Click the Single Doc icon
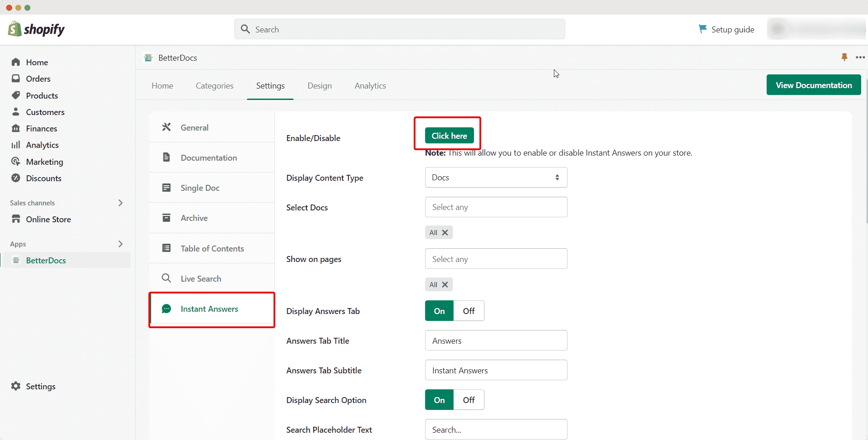The width and height of the screenshot is (868, 440). pyautogui.click(x=167, y=188)
